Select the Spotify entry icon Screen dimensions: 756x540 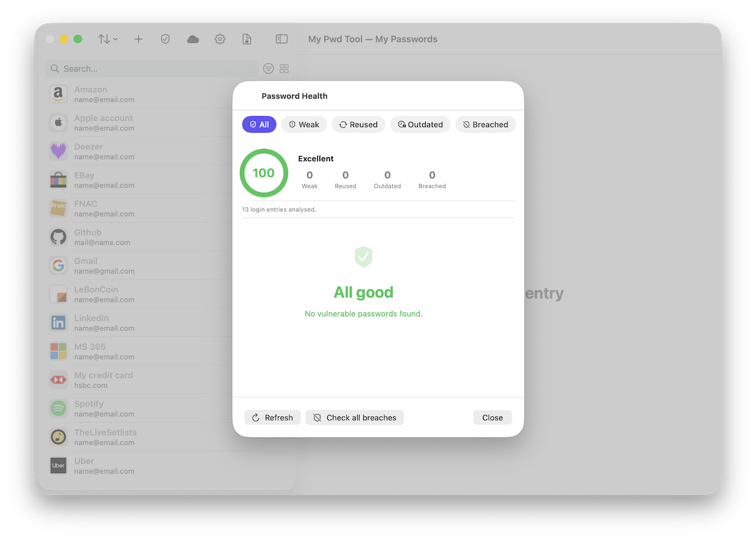(58, 409)
